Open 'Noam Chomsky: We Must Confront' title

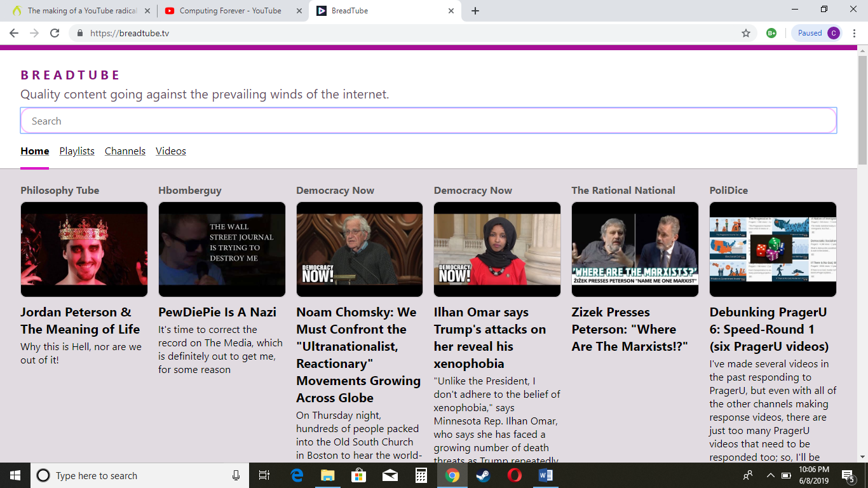tap(358, 355)
